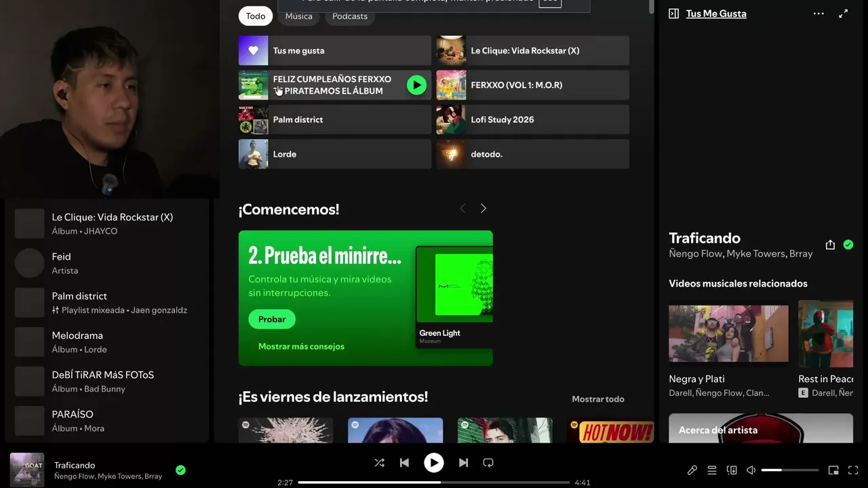Open Le Clique: Vida Rockstar (X) in library sidebar
The image size is (868, 488).
click(x=108, y=224)
